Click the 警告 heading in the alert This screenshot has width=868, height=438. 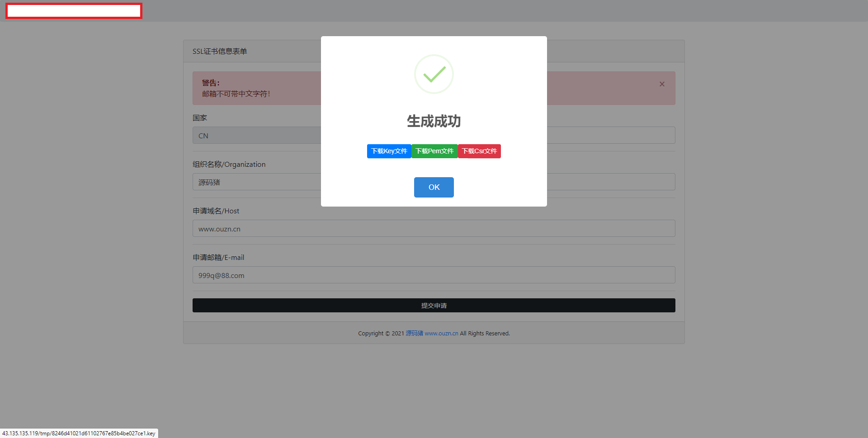(211, 83)
